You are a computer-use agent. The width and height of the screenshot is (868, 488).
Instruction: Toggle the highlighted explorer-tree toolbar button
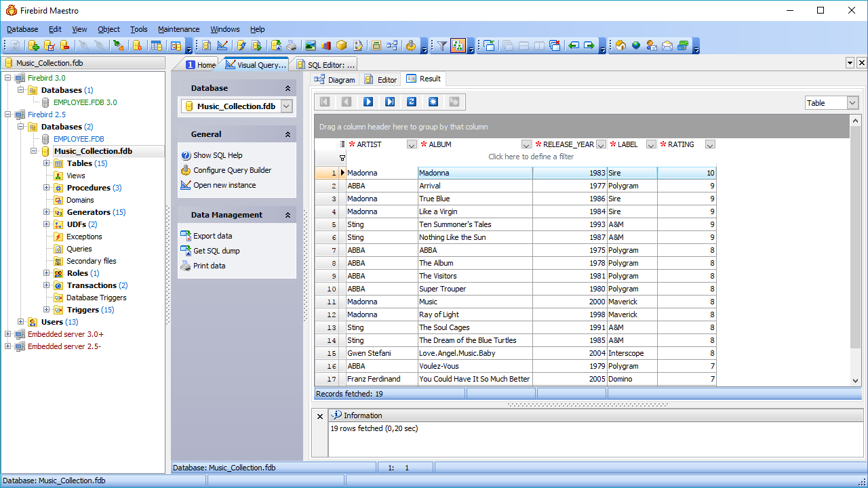point(458,45)
